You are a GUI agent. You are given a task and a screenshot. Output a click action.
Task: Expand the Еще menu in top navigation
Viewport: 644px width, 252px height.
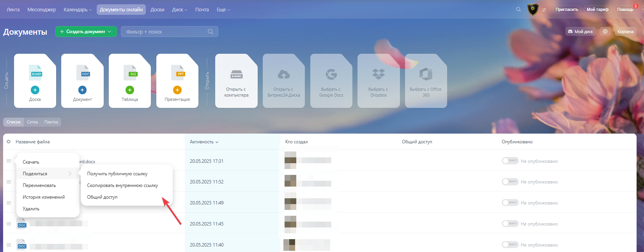[223, 9]
